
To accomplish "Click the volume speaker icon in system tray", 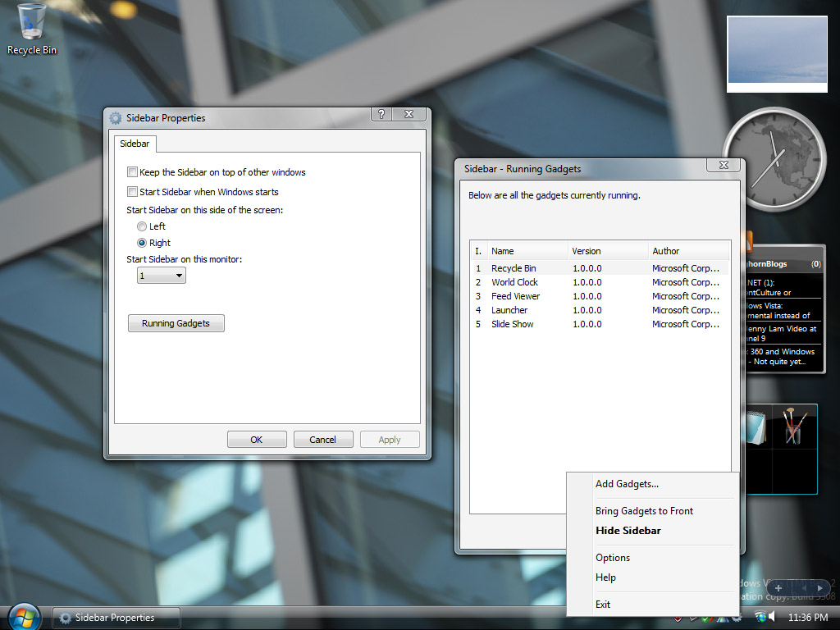I will point(772,617).
